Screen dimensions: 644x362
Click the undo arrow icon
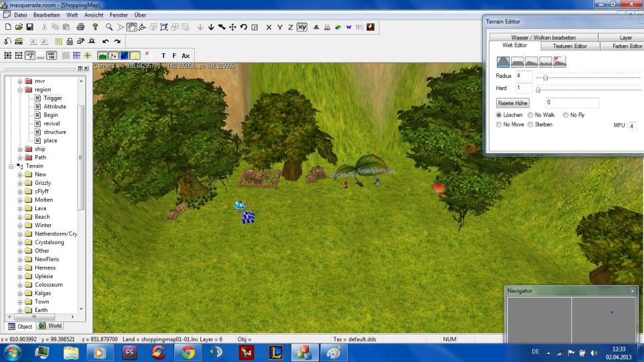pos(106,41)
